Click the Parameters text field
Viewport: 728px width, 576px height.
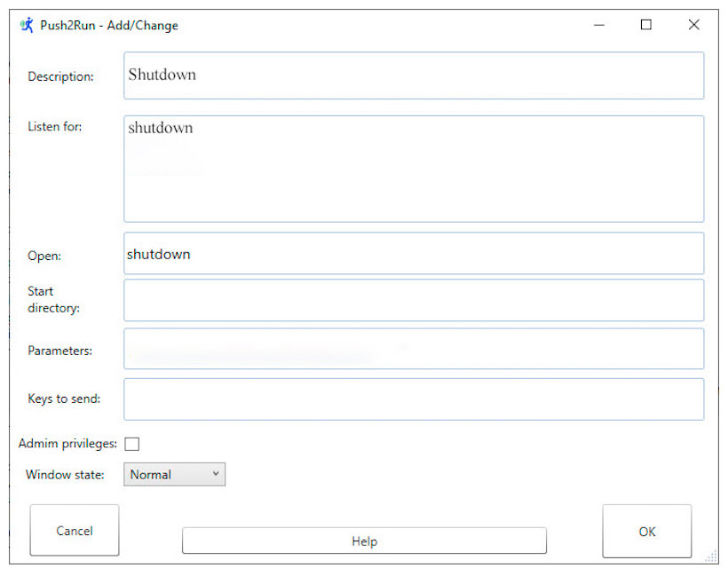[414, 349]
